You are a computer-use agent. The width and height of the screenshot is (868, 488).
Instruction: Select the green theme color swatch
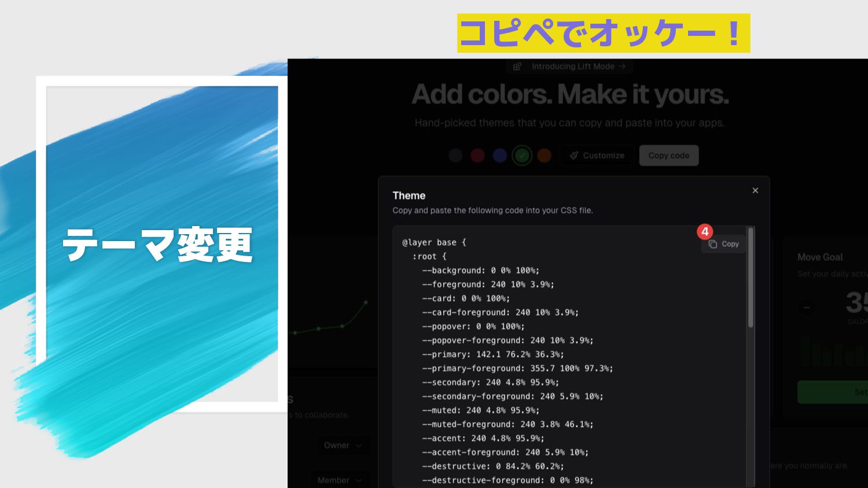522,156
